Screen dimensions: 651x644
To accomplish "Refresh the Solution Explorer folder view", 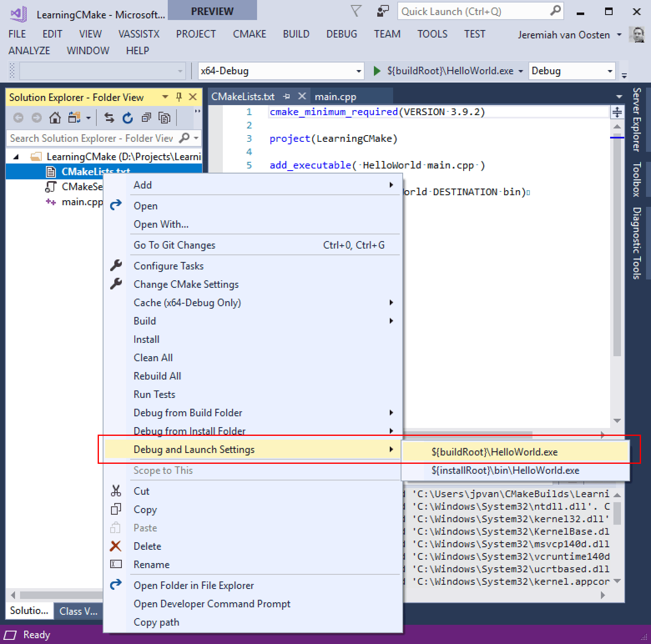I will pyautogui.click(x=128, y=118).
